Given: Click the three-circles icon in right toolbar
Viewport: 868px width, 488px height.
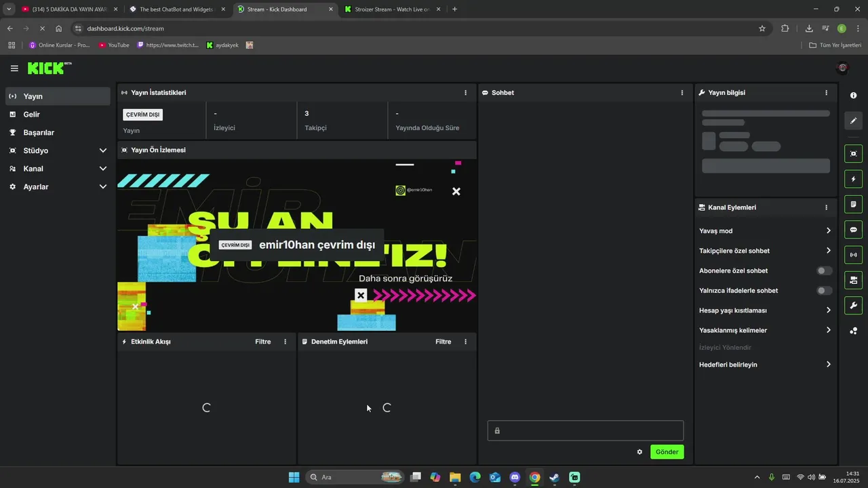Looking at the screenshot, I should pos(853,331).
